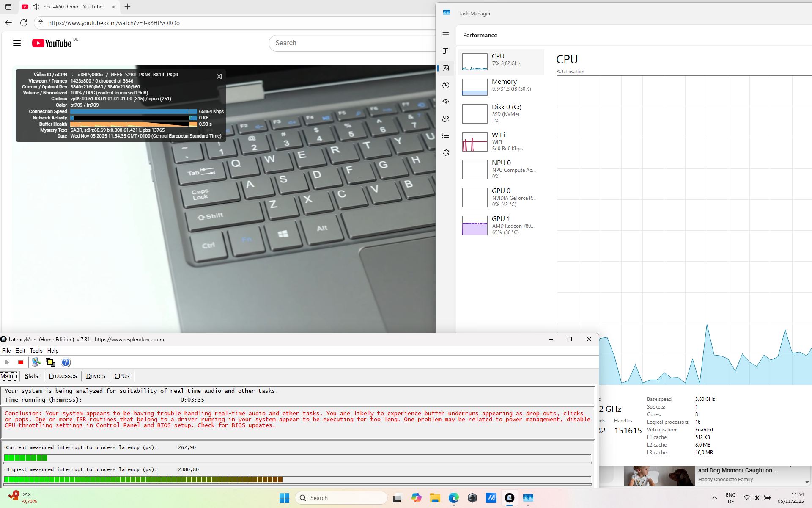The width and height of the screenshot is (812, 508).
Task: Click the LatencyMon help question mark icon
Action: [x=66, y=362]
